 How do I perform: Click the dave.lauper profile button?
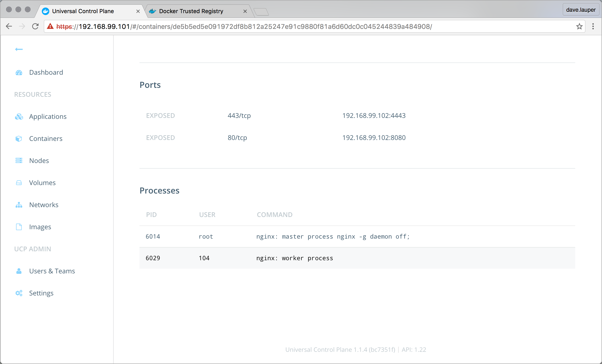(x=580, y=10)
